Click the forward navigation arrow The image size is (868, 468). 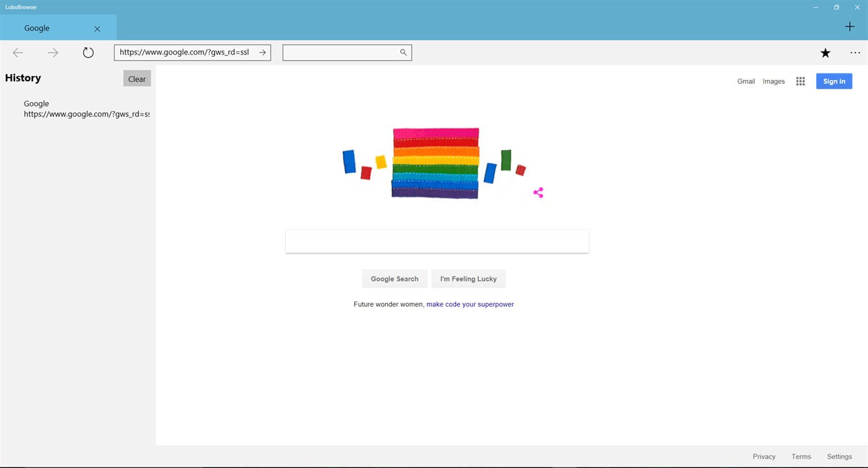click(x=53, y=53)
